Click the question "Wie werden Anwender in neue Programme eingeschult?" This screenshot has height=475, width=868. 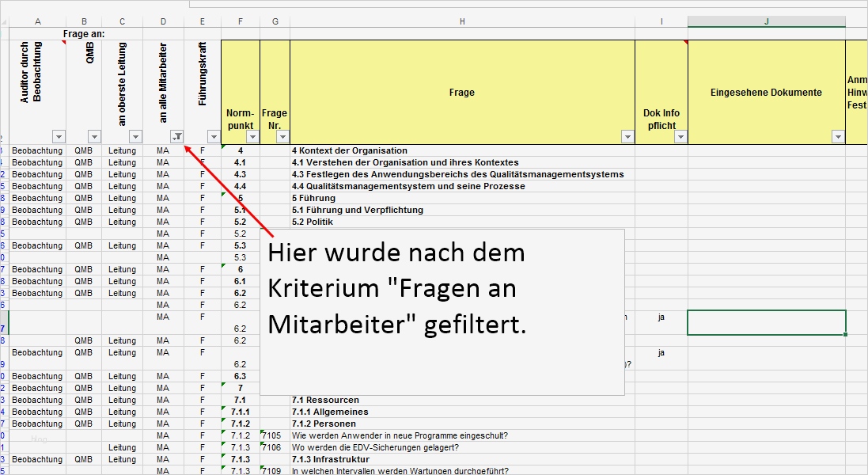(x=404, y=435)
